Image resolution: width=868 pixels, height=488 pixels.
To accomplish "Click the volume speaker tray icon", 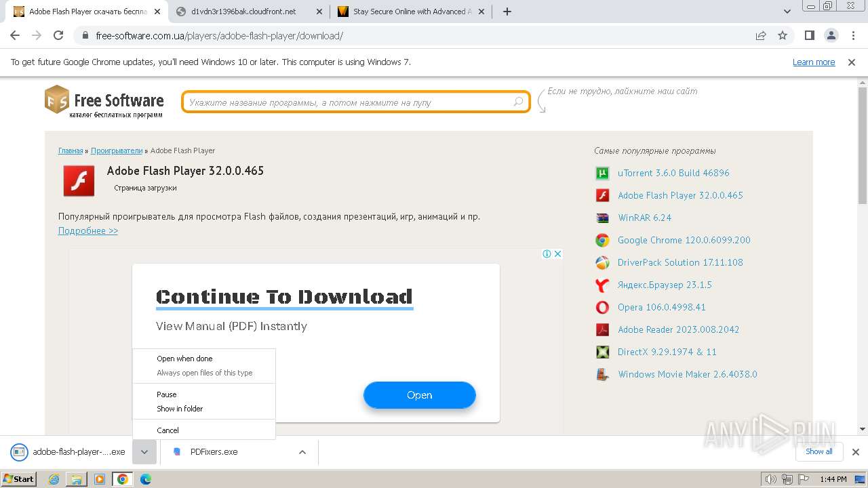I will [x=771, y=479].
